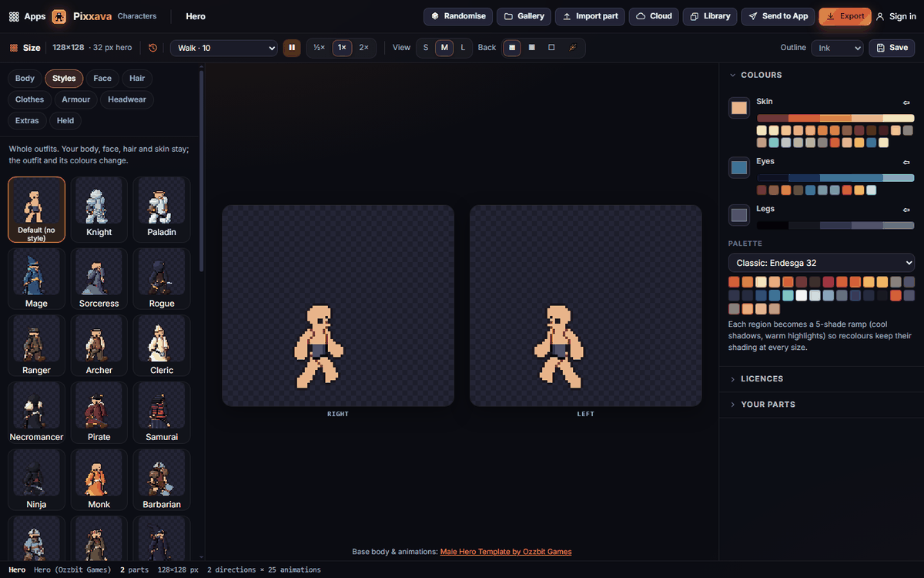Click the Legs reset arrow icon
The height and width of the screenshot is (578, 924).
point(906,210)
